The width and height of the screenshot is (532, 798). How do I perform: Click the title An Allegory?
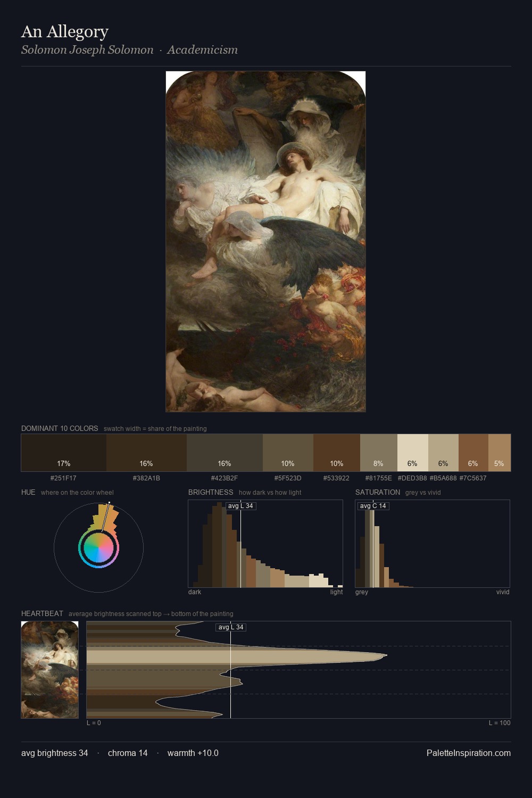click(65, 32)
